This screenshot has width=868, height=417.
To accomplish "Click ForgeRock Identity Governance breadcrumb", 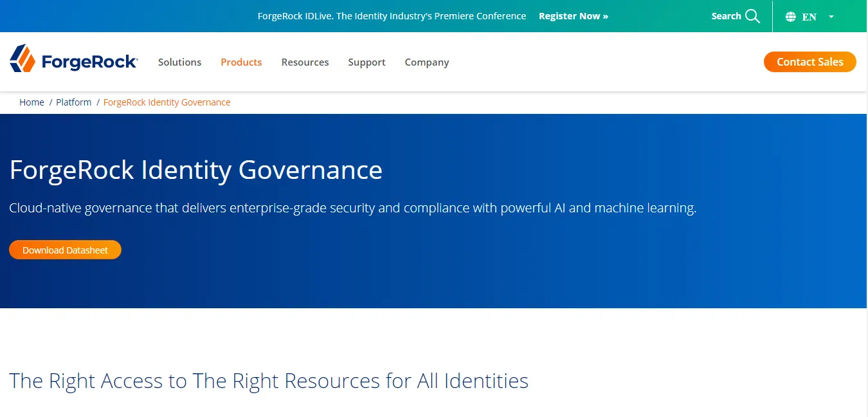I will [167, 102].
